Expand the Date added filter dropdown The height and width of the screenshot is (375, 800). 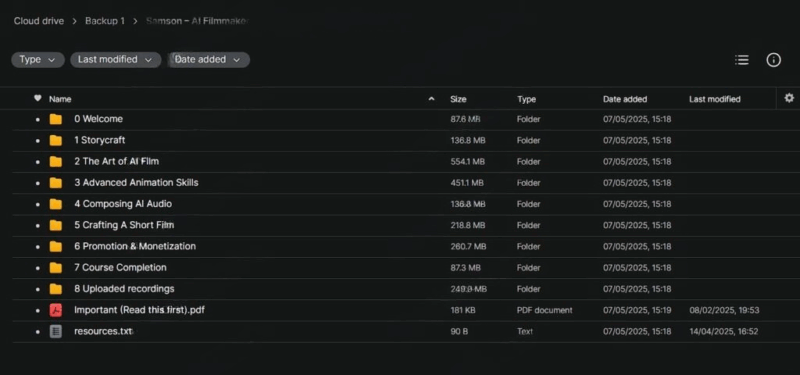[209, 60]
